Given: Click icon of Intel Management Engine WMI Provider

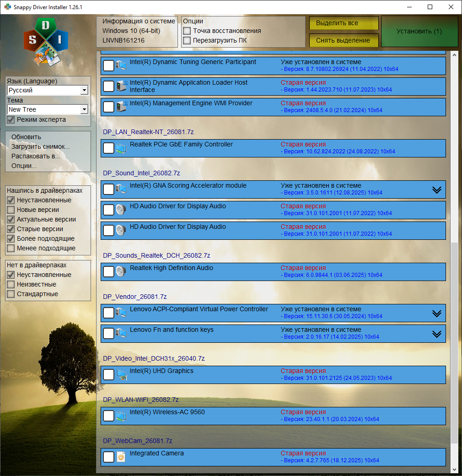Looking at the screenshot, I should pos(121,107).
